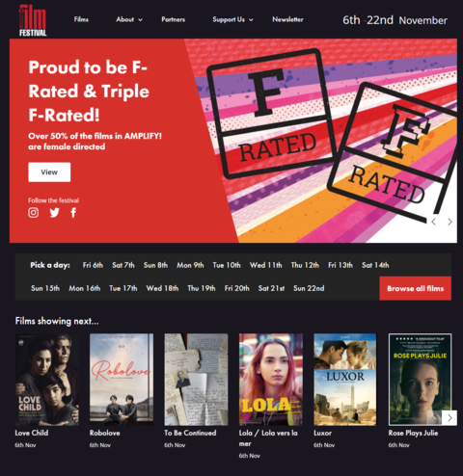Open the festival's Twitter icon
This screenshot has width=463, height=476.
(54, 213)
